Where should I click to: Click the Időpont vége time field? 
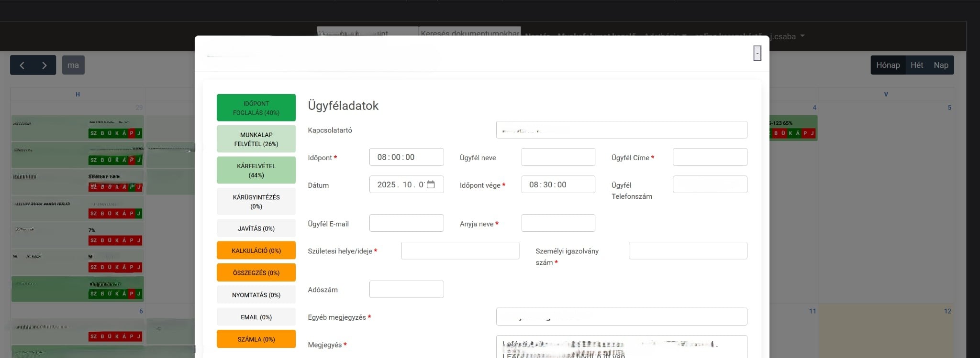(557, 184)
